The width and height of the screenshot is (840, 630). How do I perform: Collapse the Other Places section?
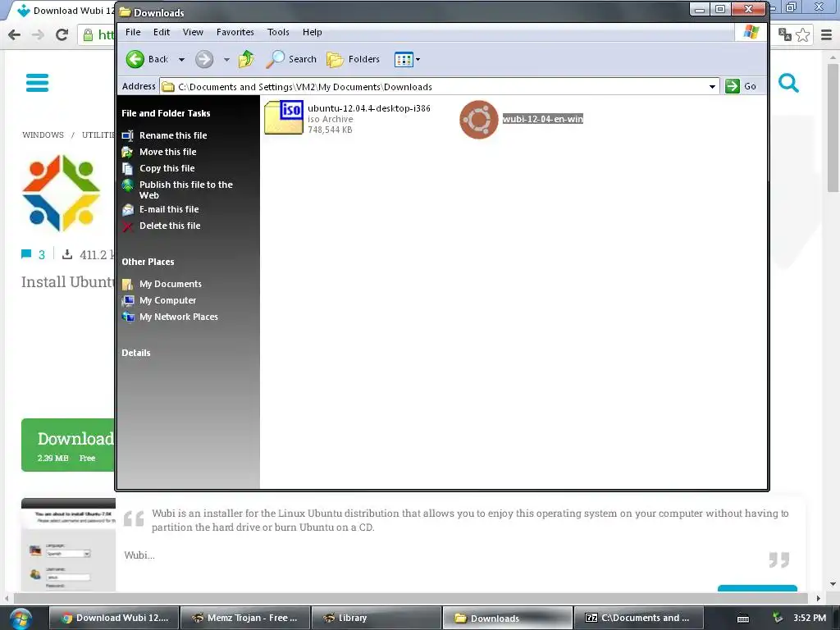pyautogui.click(x=148, y=262)
